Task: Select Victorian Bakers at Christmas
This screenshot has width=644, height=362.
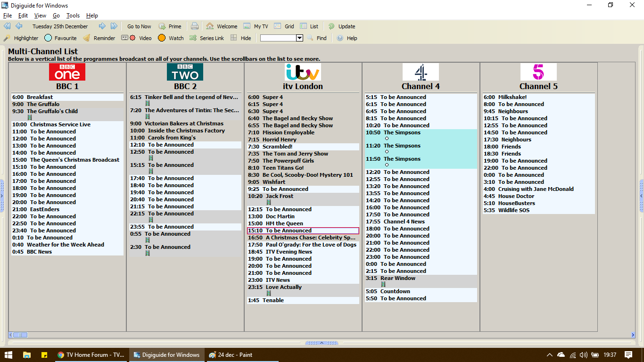Action: pyautogui.click(x=185, y=123)
